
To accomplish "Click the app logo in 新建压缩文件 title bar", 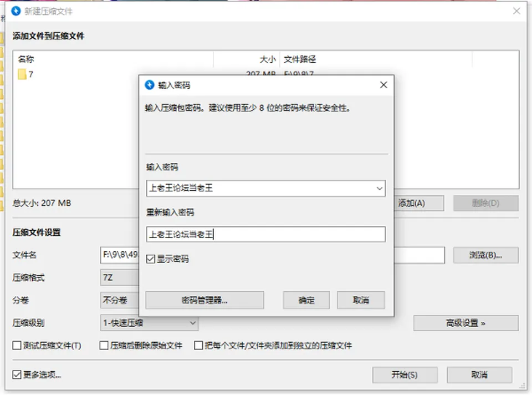I will click(16, 11).
